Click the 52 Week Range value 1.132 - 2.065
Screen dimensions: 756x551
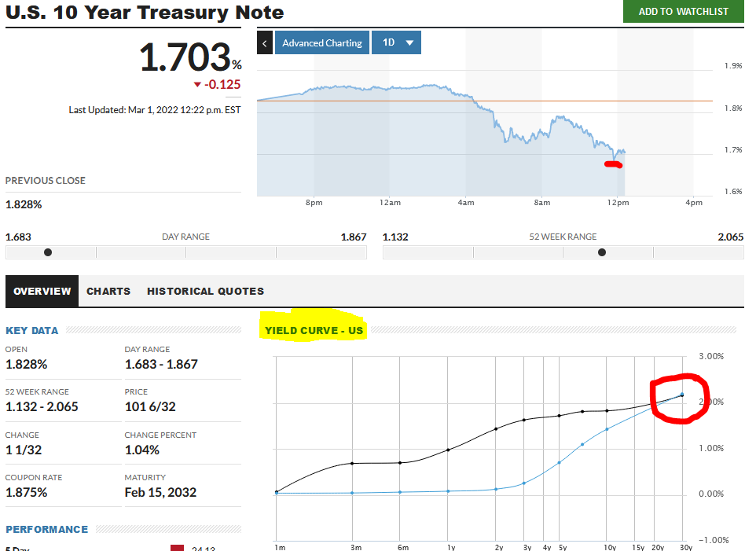pyautogui.click(x=42, y=407)
